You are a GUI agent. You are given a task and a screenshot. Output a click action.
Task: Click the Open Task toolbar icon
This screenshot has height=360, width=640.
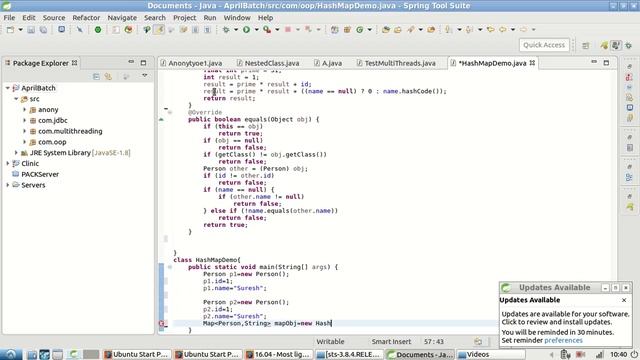tap(398, 29)
